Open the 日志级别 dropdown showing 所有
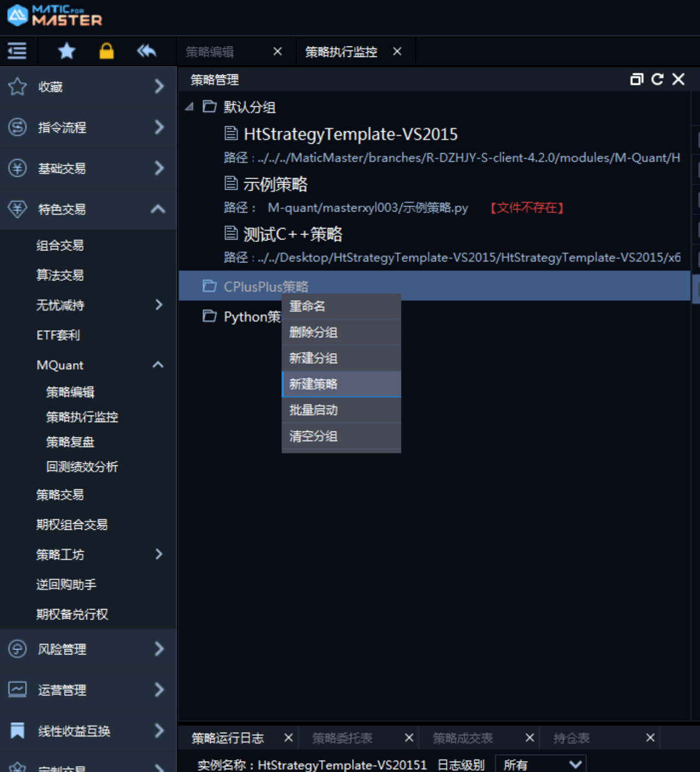The width and height of the screenshot is (700, 772). (540, 764)
